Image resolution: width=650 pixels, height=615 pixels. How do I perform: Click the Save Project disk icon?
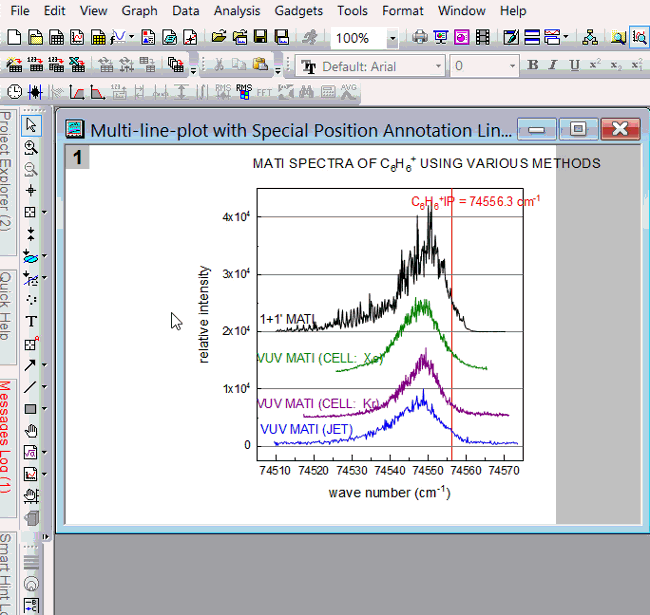[261, 38]
